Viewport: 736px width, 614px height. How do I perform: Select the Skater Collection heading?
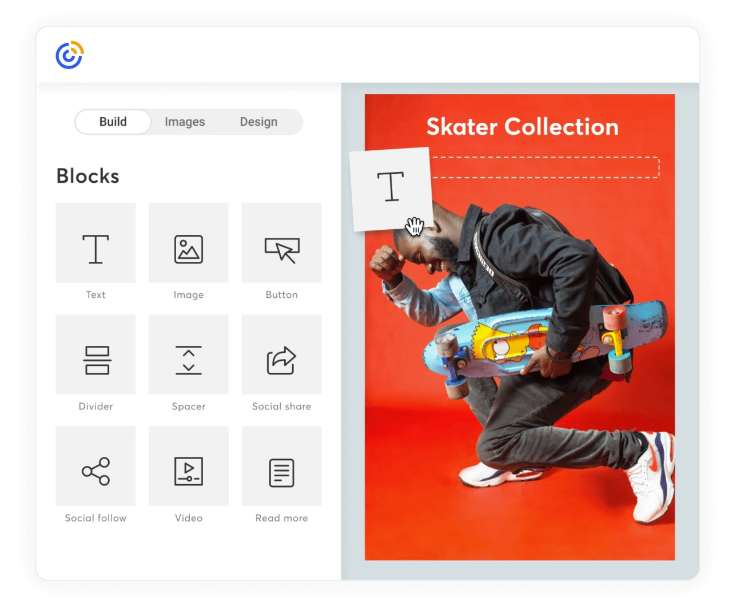[x=522, y=127]
